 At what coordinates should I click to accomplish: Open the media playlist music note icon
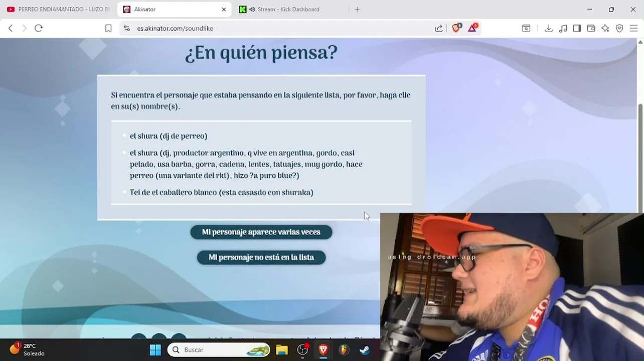(x=563, y=29)
